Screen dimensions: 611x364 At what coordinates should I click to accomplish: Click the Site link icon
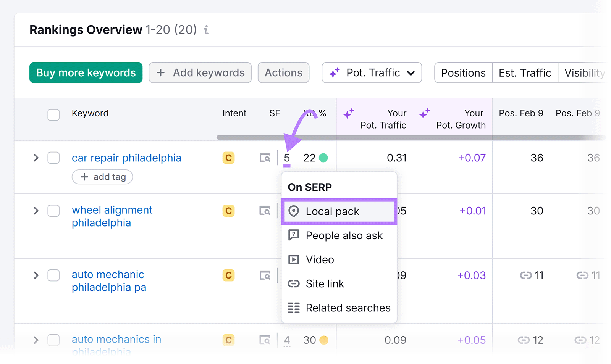(293, 283)
